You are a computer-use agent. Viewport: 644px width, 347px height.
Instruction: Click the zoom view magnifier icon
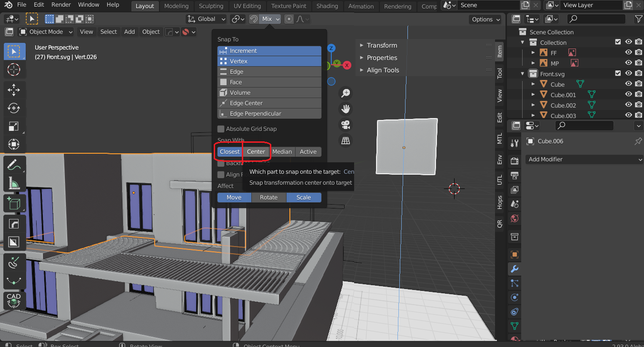pos(346,93)
